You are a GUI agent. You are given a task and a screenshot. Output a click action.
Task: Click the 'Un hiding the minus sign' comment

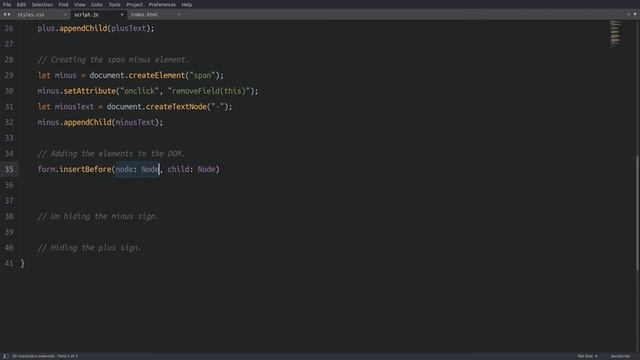coord(98,216)
